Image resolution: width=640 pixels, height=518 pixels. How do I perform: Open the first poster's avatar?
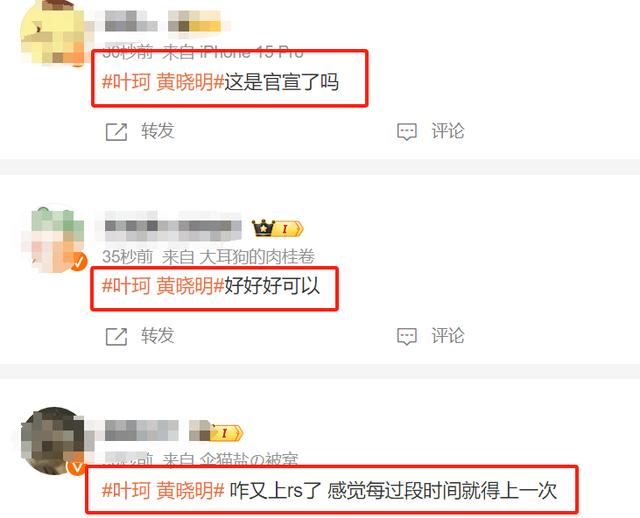tap(52, 32)
